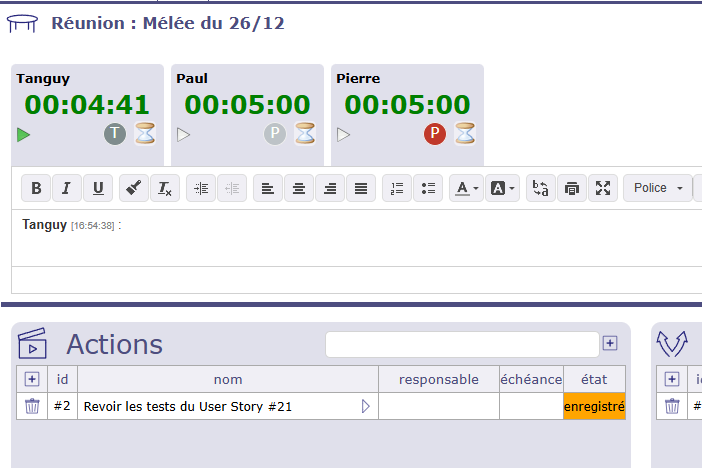The width and height of the screenshot is (702, 468).
Task: Click Paul's hourglass icon
Action: [305, 134]
